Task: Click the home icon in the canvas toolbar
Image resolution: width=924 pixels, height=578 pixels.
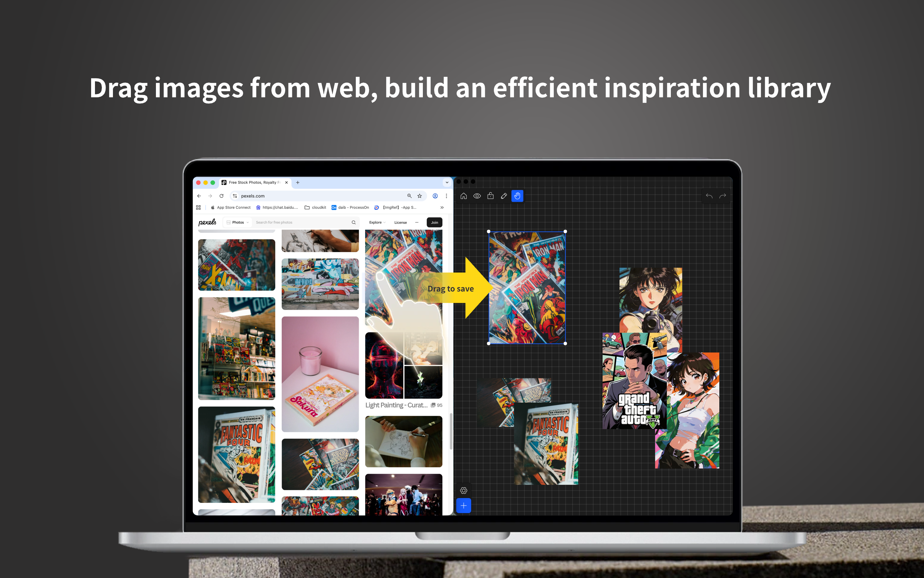Action: coord(464,196)
